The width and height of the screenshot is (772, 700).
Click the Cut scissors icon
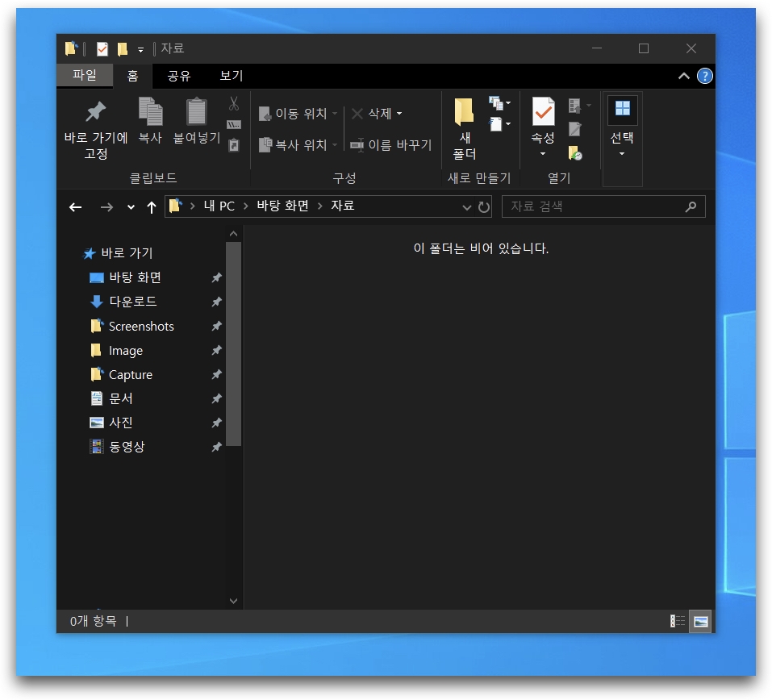coord(234,103)
